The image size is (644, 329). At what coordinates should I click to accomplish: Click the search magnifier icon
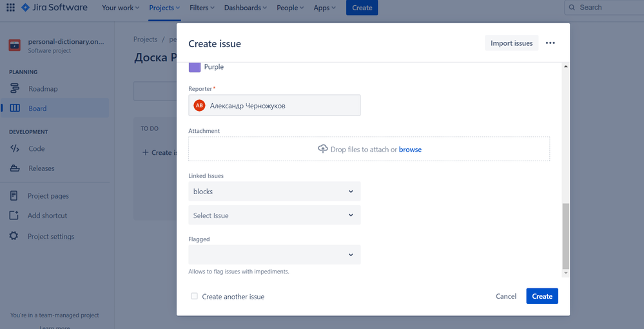[572, 7]
